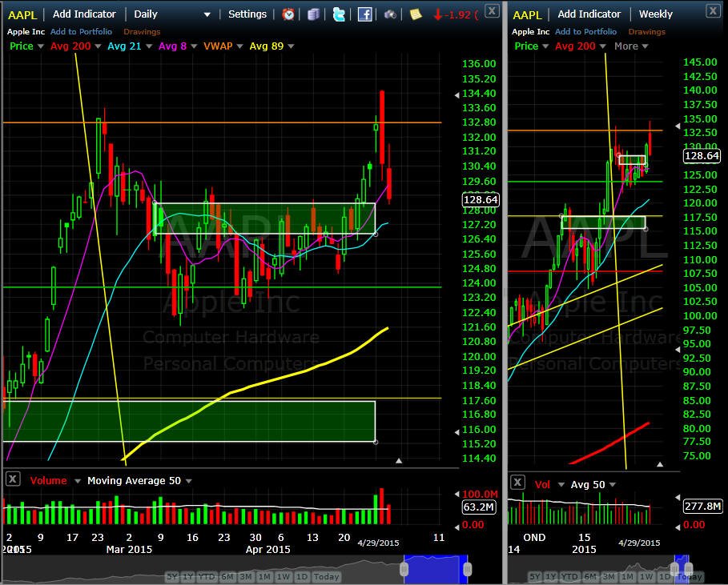
Task: Open the Avg 21 indicator dropdown
Action: 149,46
